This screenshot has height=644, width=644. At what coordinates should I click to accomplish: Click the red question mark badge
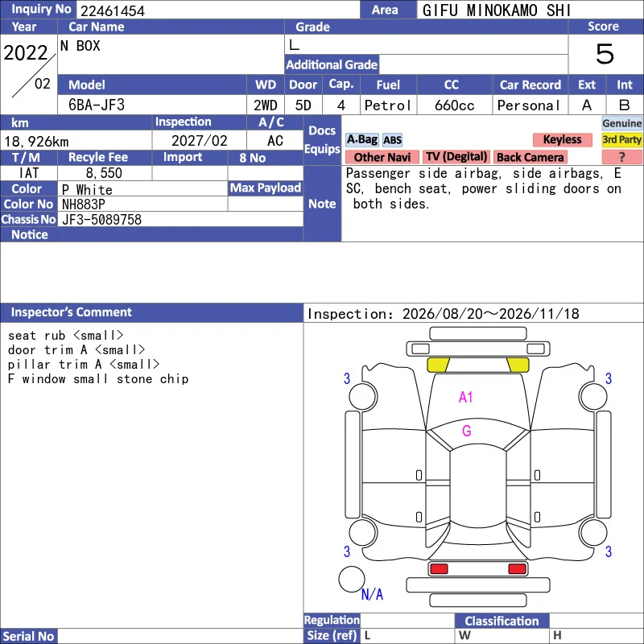(621, 157)
